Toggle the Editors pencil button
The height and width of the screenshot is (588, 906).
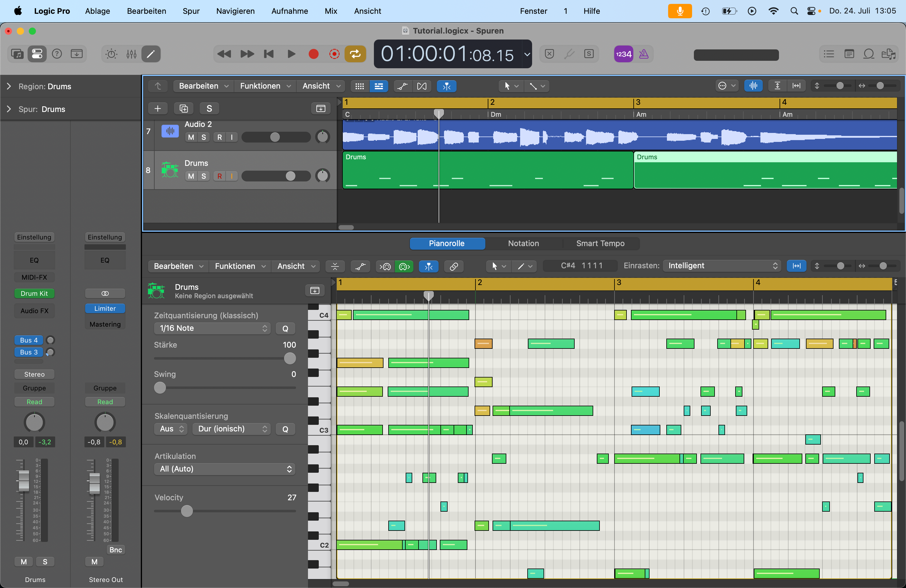coord(151,54)
